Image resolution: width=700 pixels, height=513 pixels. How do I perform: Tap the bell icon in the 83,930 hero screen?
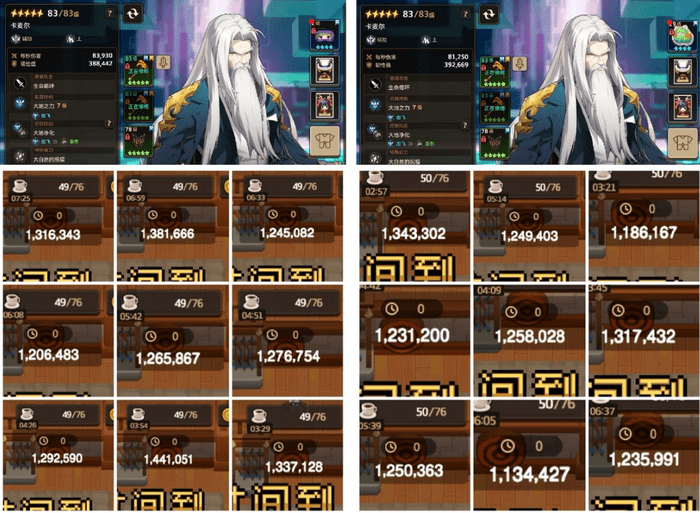pos(163,62)
